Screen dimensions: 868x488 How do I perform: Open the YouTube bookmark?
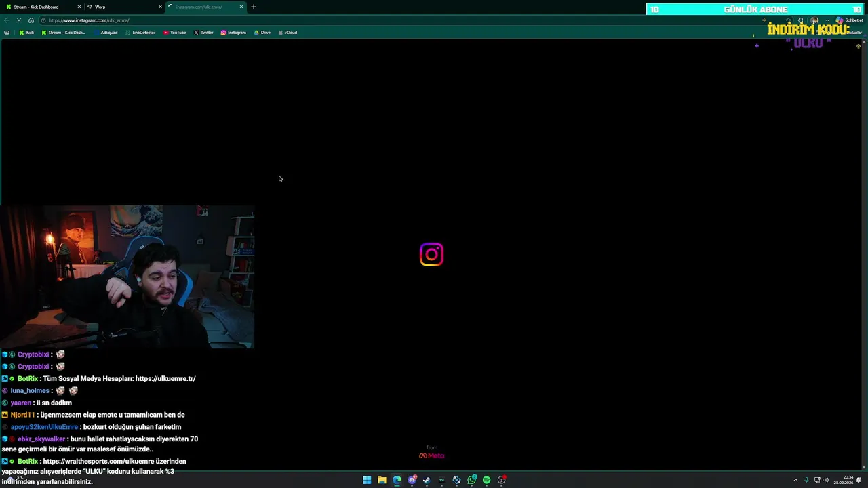pyautogui.click(x=175, y=33)
